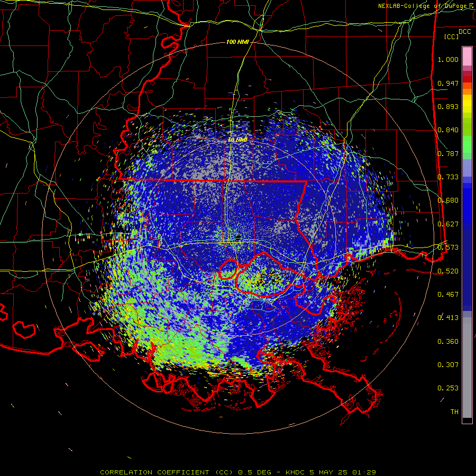The image size is (476, 476).
Task: Click the gray segment of the color bar
Action: [467, 368]
